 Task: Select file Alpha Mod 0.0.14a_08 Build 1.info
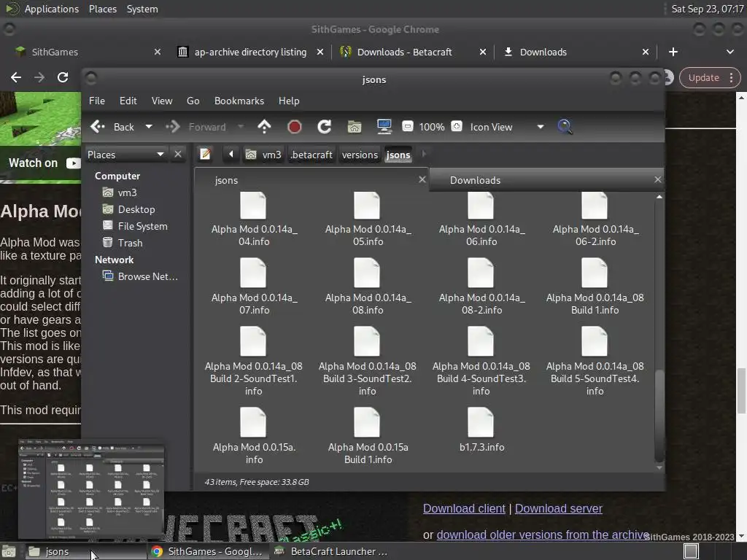(x=595, y=287)
